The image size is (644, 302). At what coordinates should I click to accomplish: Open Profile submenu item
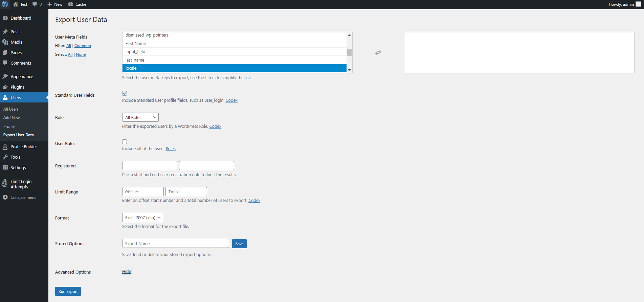pyautogui.click(x=9, y=126)
